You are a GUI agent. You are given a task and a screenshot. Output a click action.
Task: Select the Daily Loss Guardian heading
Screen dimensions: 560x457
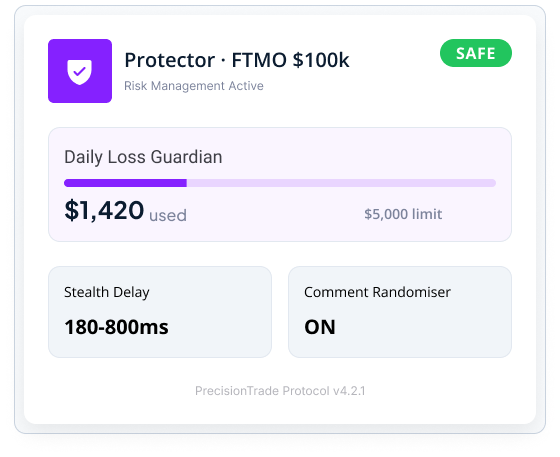(x=143, y=157)
